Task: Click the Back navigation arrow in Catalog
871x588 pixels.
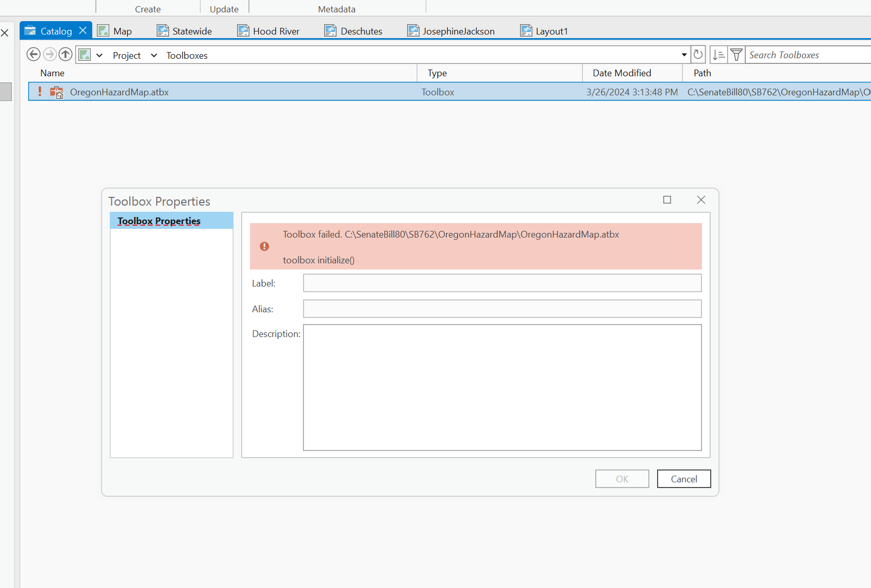Action: point(33,54)
